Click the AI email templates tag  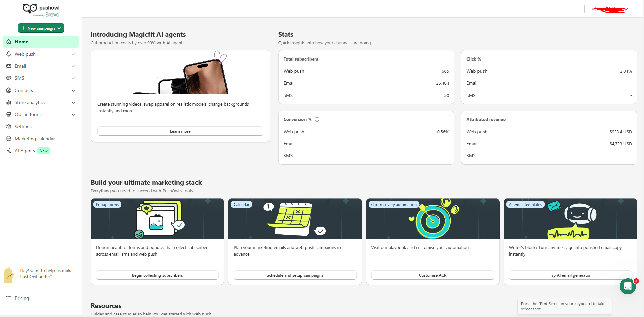click(526, 205)
